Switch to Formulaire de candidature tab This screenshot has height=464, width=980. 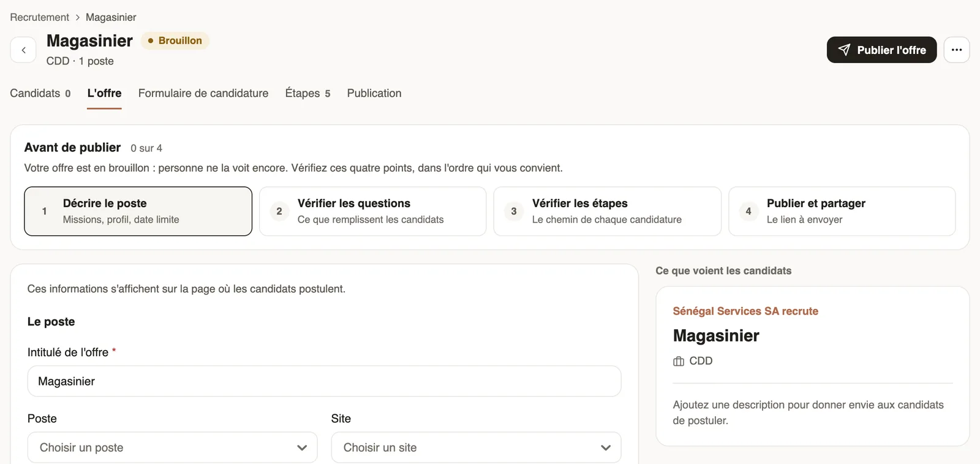(x=203, y=93)
